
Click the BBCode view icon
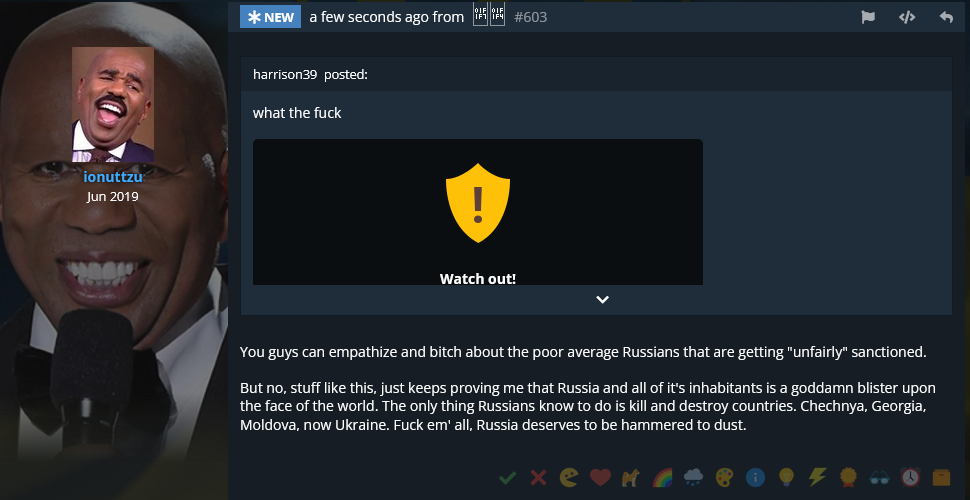[907, 17]
